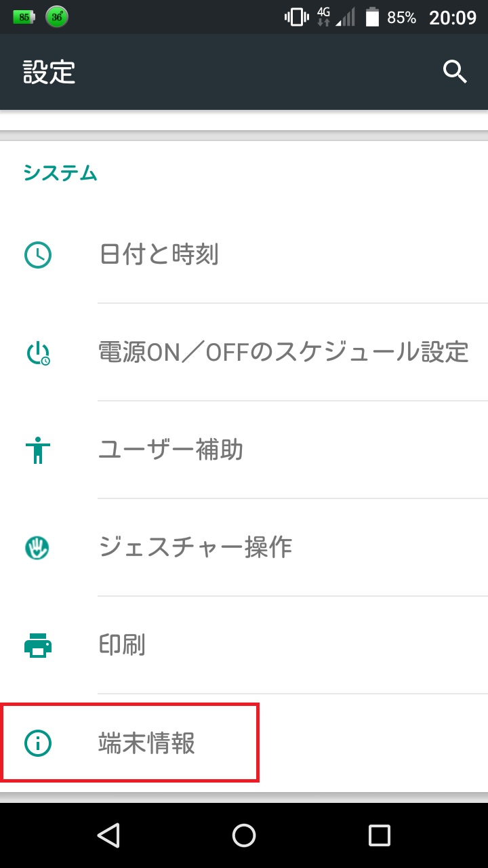Tap the printer icon
488x868 pixels.
click(38, 646)
